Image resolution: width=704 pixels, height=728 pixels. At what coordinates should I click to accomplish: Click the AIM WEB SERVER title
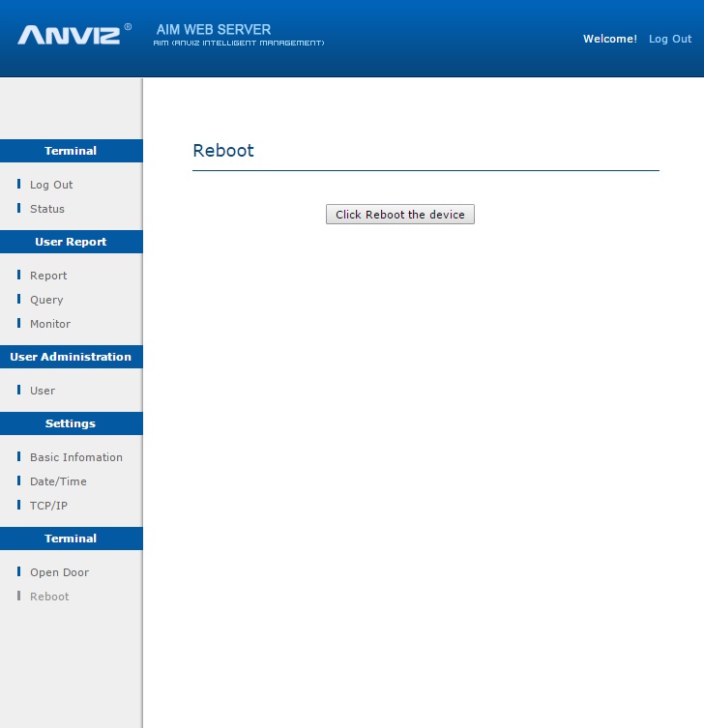[213, 30]
